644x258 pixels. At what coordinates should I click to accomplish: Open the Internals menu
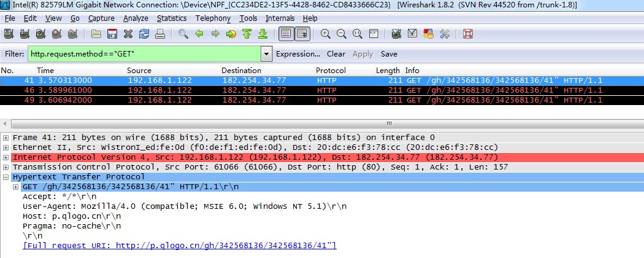point(280,18)
